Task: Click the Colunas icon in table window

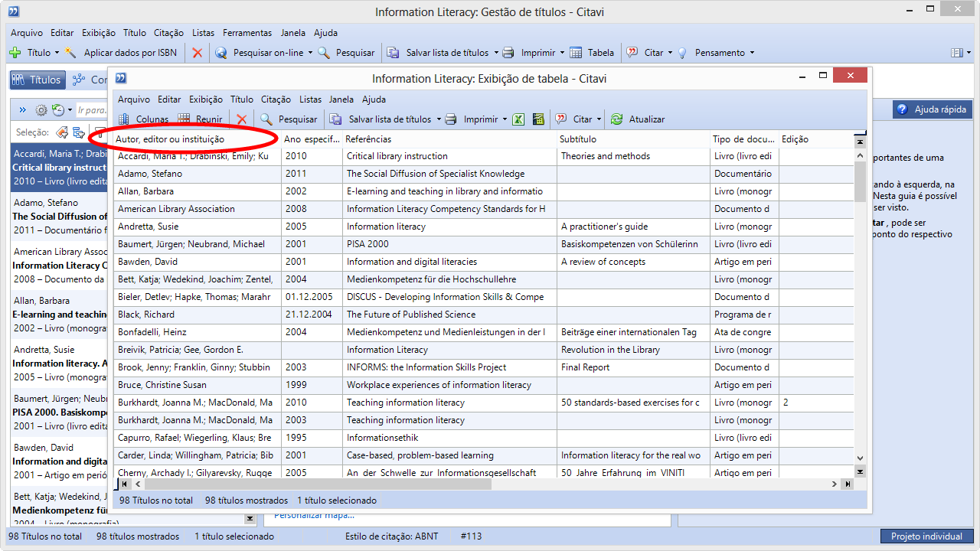Action: coord(123,119)
